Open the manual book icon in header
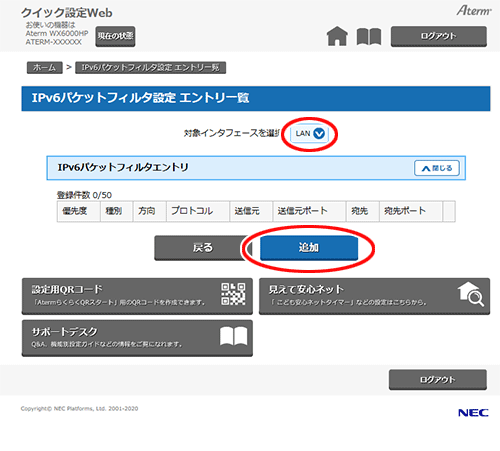Screen dimensions: 500x451 coord(369,36)
